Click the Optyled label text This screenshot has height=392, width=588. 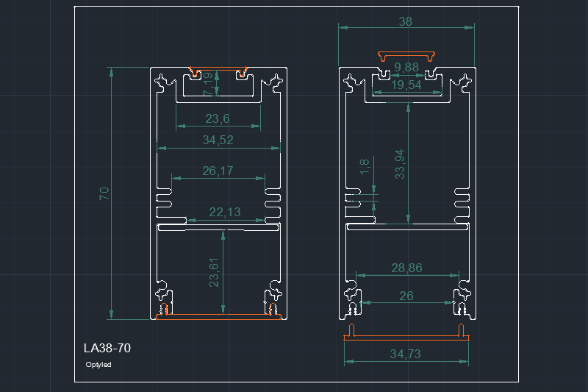98,365
